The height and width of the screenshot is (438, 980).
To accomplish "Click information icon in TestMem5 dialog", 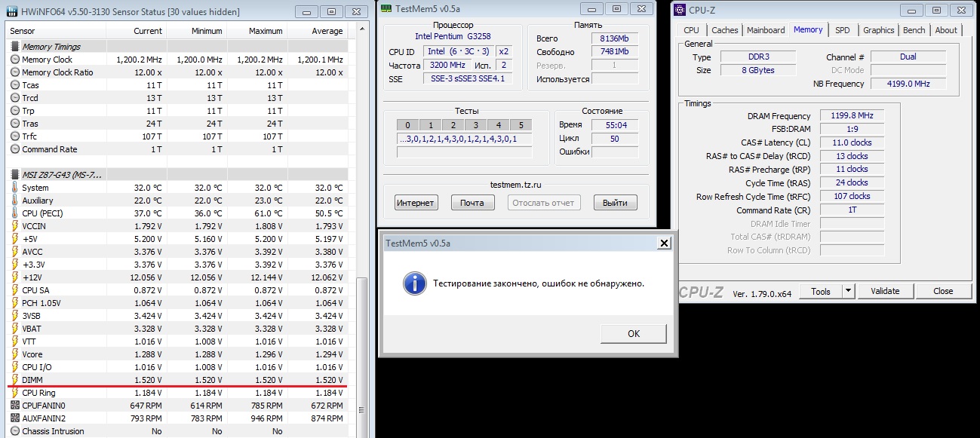I will pyautogui.click(x=414, y=283).
